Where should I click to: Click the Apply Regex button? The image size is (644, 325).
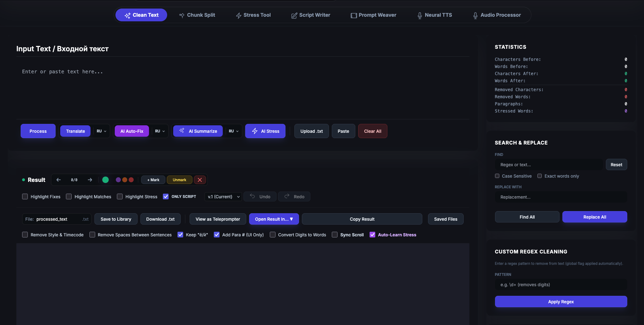pos(561,302)
